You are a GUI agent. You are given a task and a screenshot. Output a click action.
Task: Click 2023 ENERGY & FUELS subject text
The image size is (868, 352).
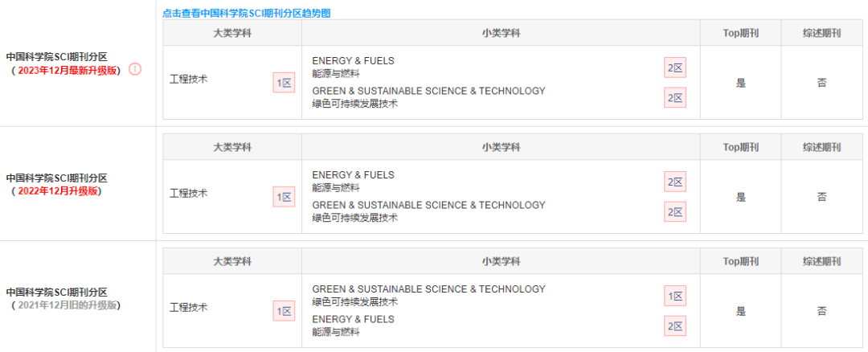[353, 61]
